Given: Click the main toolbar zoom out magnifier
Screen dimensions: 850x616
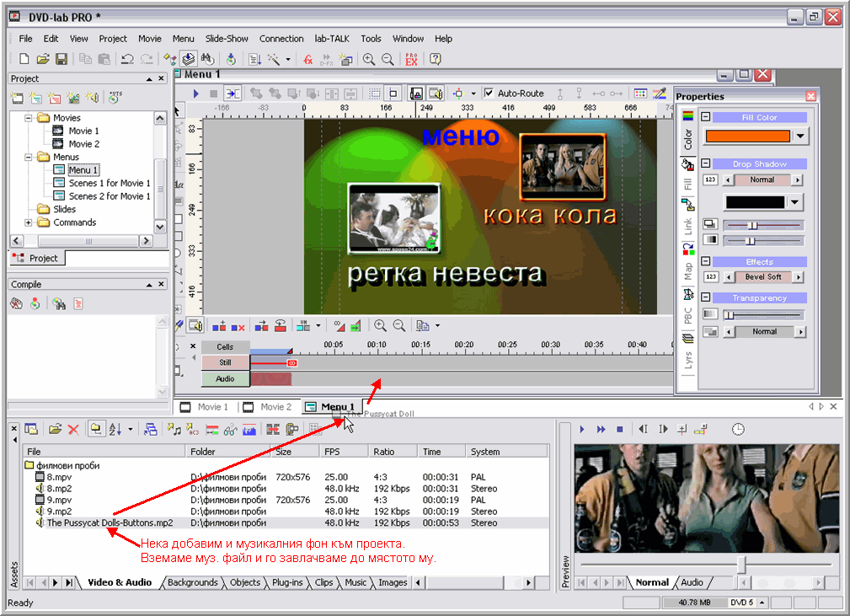Looking at the screenshot, I should pyautogui.click(x=388, y=59).
